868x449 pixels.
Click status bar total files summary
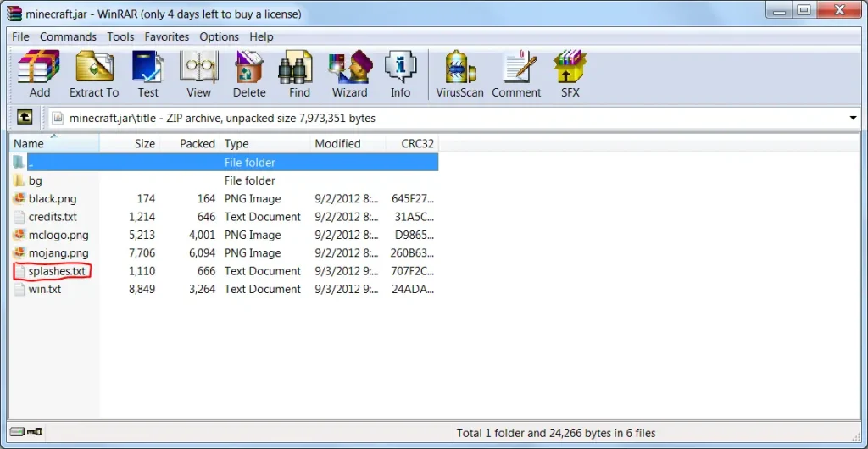pyautogui.click(x=556, y=433)
